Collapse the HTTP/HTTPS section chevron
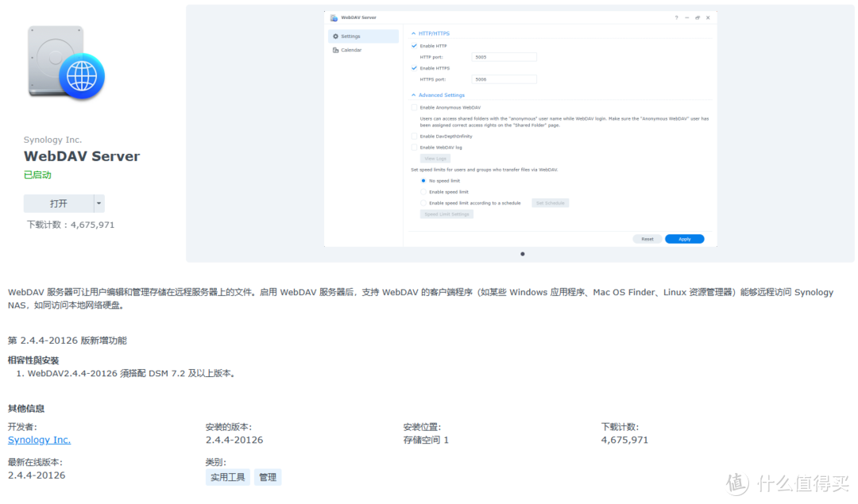 (414, 33)
